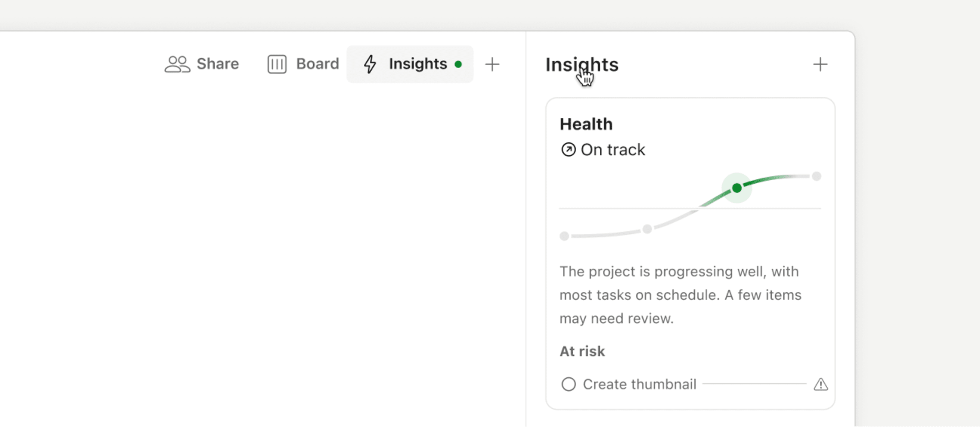Click the Share button

217,64
